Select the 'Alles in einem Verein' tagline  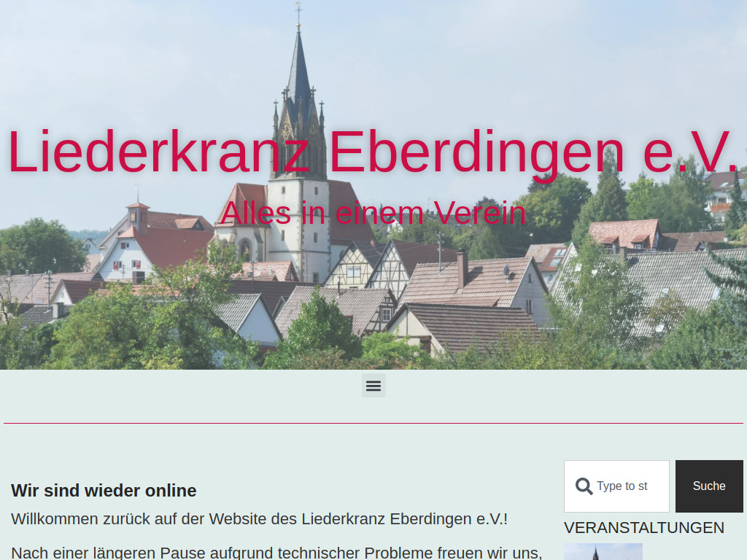(x=375, y=213)
